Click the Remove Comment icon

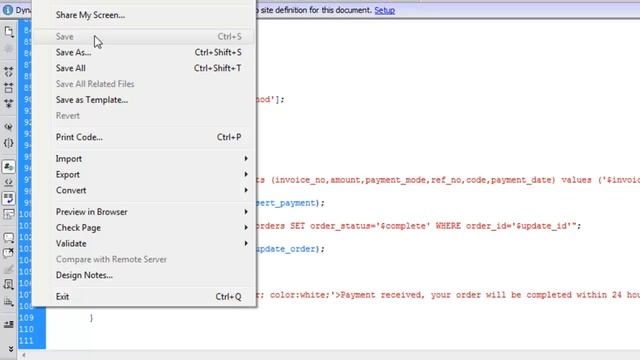coord(9,253)
